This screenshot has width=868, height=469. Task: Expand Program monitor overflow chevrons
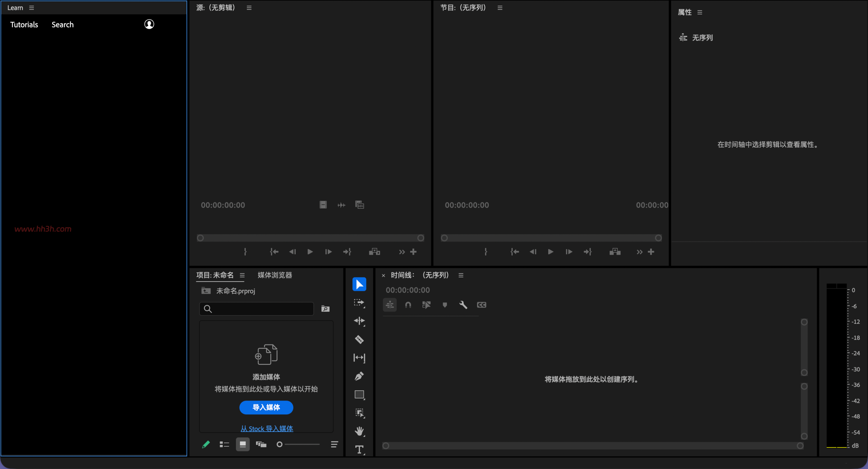coord(639,252)
